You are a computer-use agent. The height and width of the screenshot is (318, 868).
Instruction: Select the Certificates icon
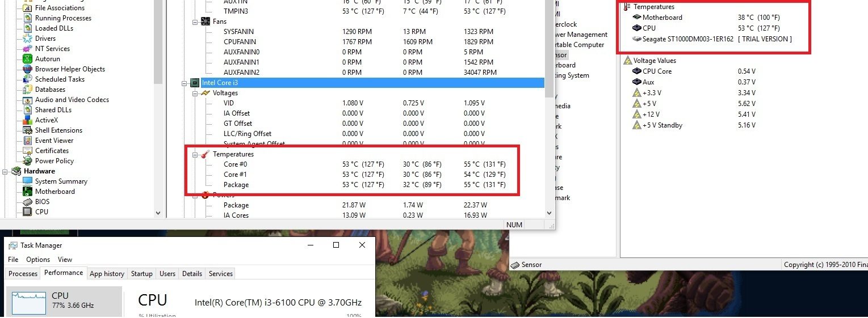27,151
